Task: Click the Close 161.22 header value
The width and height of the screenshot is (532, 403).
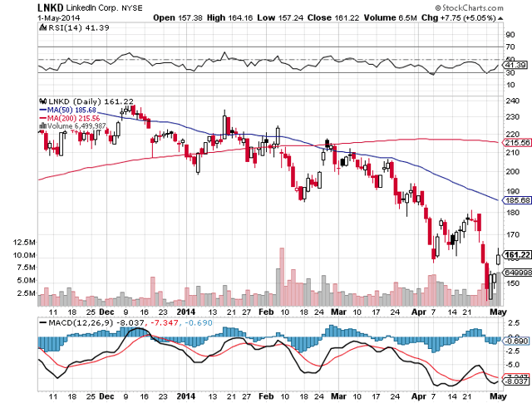Action: click(x=332, y=17)
